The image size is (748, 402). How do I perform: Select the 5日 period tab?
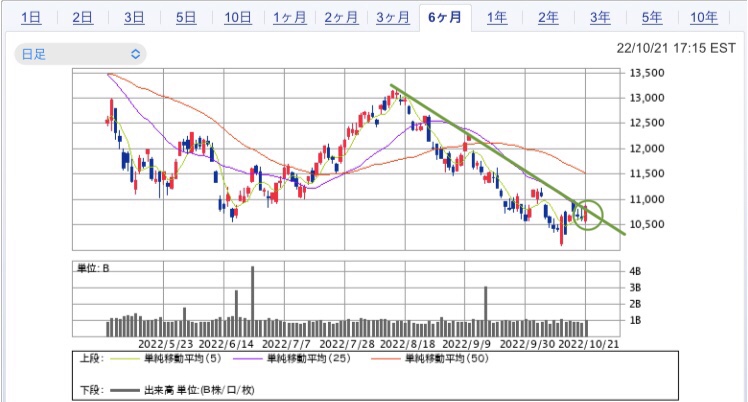186,18
